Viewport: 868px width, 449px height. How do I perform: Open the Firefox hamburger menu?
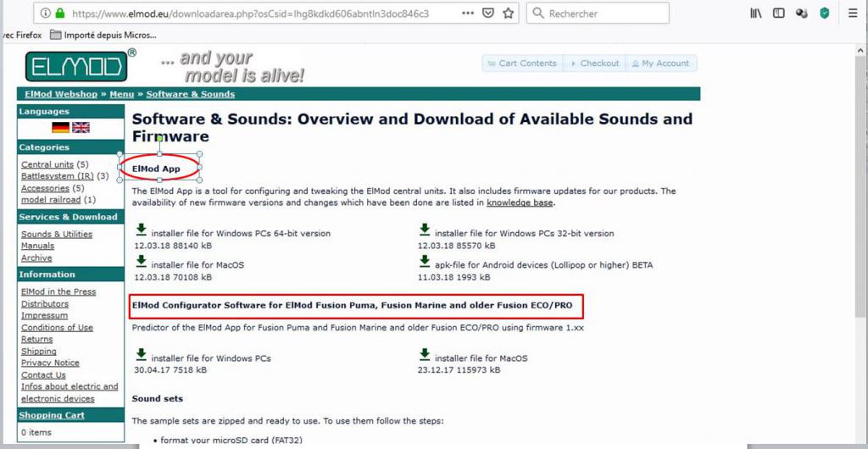(x=853, y=14)
